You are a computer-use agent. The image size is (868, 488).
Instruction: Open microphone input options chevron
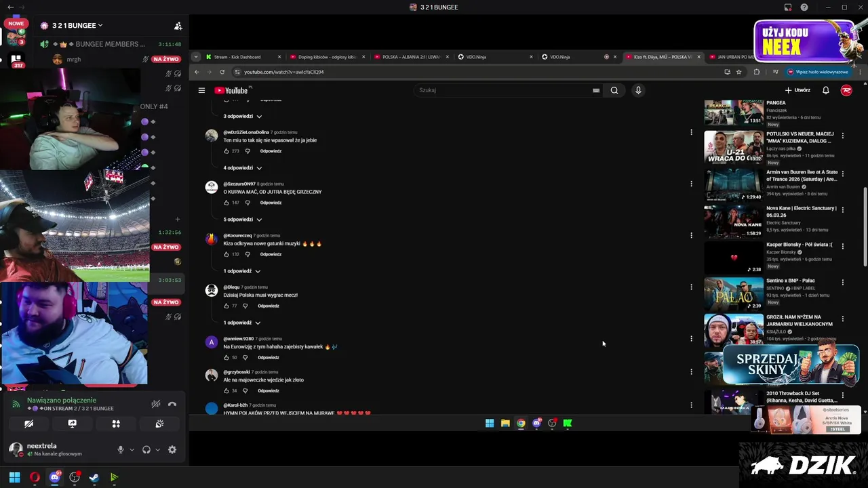(132, 449)
